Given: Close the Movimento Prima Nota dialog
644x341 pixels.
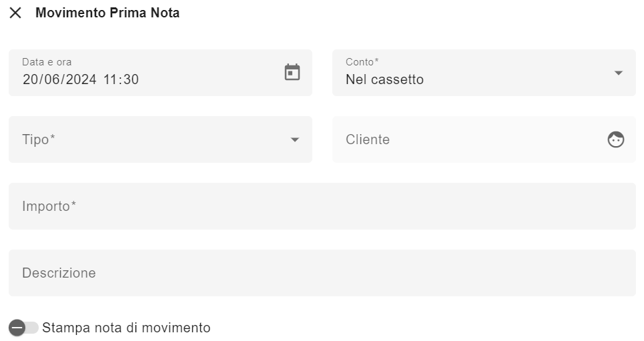Looking at the screenshot, I should (15, 13).
